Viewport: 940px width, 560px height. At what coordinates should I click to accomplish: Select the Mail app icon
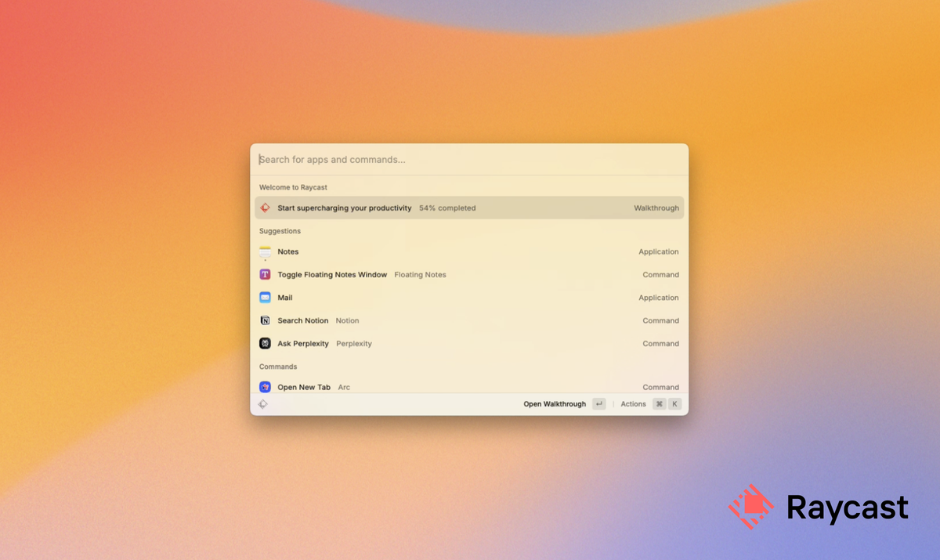click(x=266, y=298)
